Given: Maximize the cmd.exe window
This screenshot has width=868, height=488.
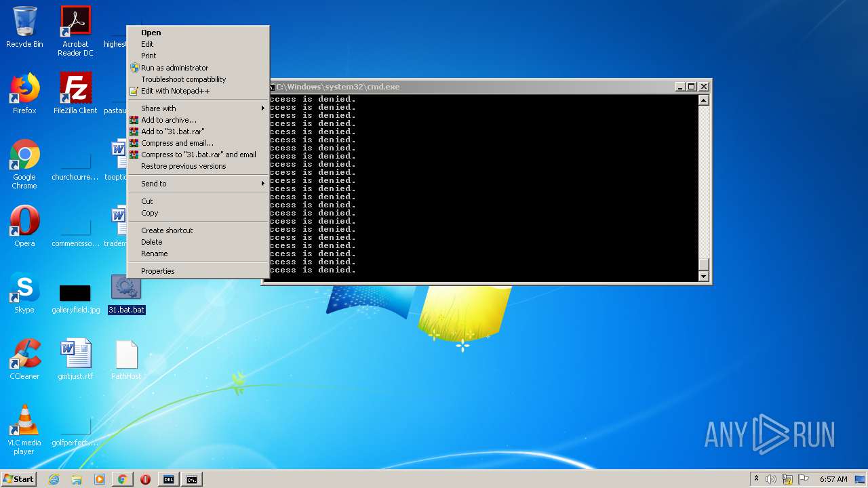Looking at the screenshot, I should [x=692, y=87].
